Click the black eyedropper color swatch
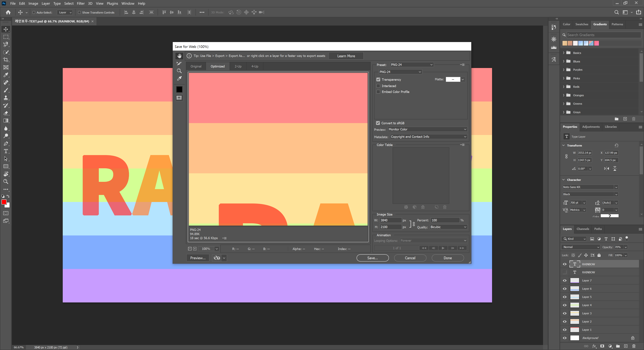This screenshot has width=644, height=350. click(x=179, y=89)
